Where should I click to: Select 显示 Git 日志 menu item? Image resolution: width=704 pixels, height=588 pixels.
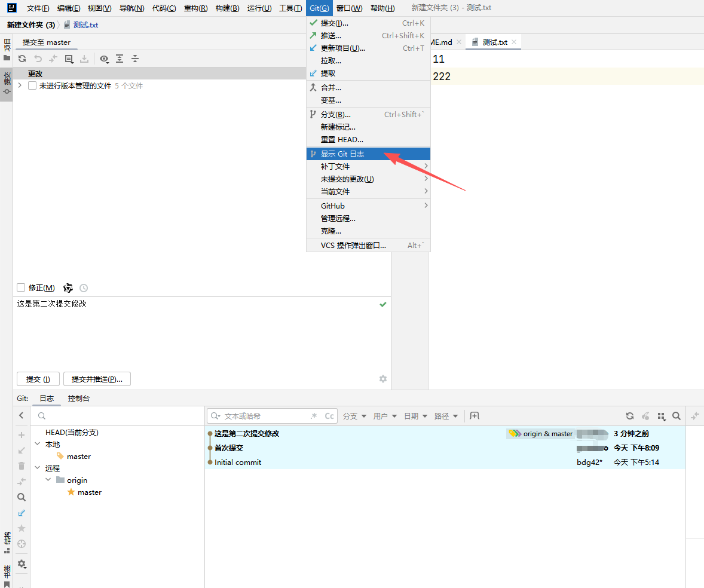(368, 154)
